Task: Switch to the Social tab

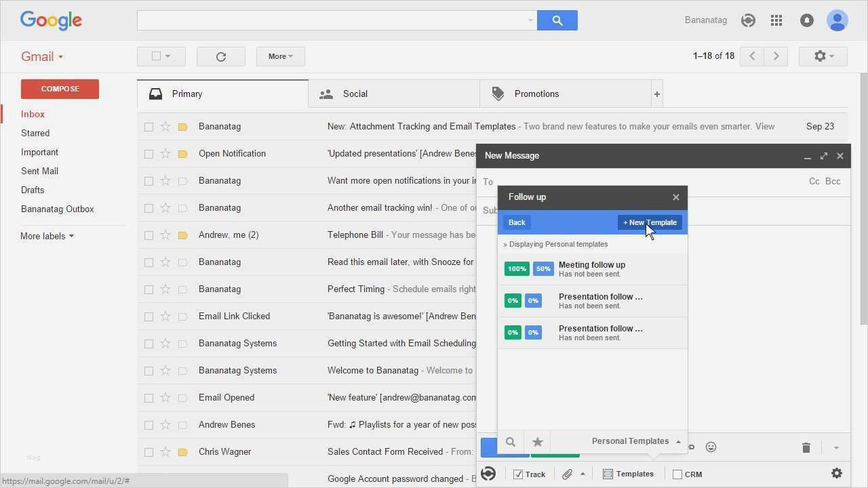Action: (x=355, y=94)
